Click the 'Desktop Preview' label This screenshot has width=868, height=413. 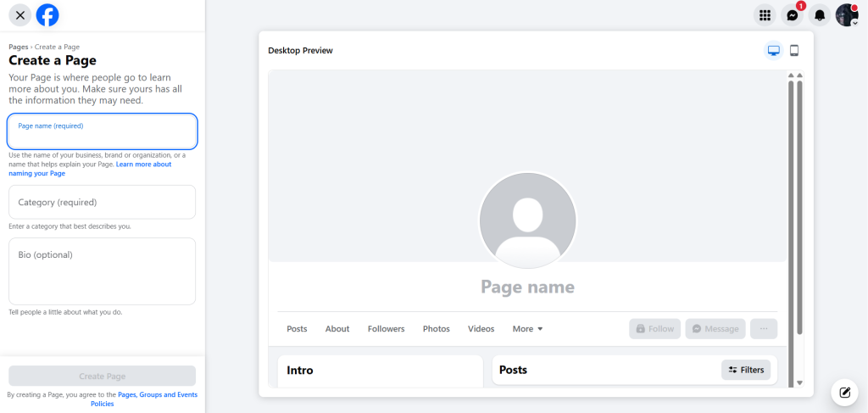pos(301,51)
